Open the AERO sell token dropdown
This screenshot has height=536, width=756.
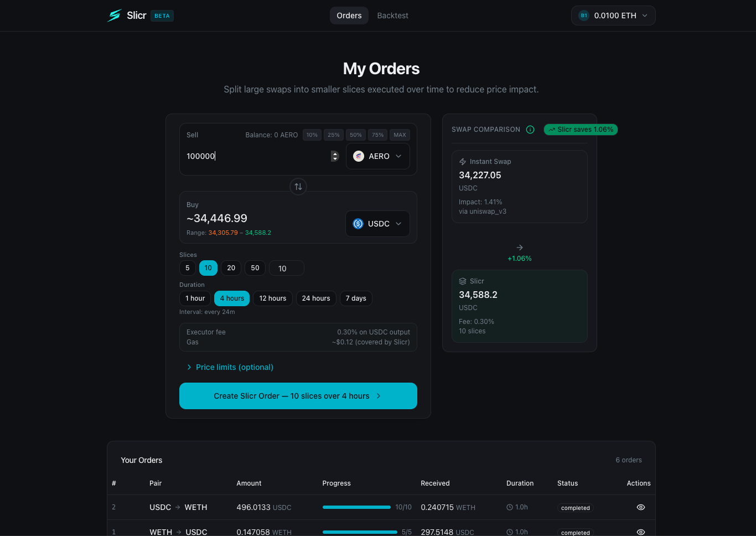(378, 156)
